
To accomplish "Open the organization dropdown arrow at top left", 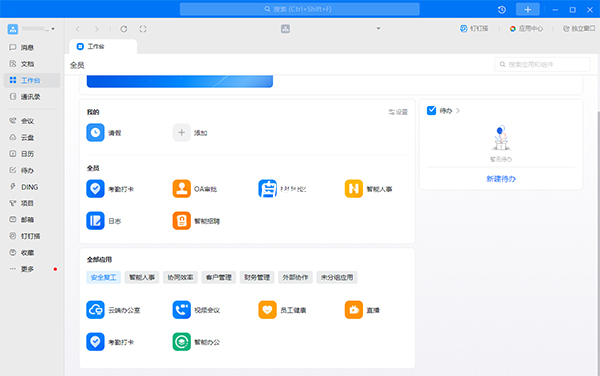I will (x=53, y=29).
